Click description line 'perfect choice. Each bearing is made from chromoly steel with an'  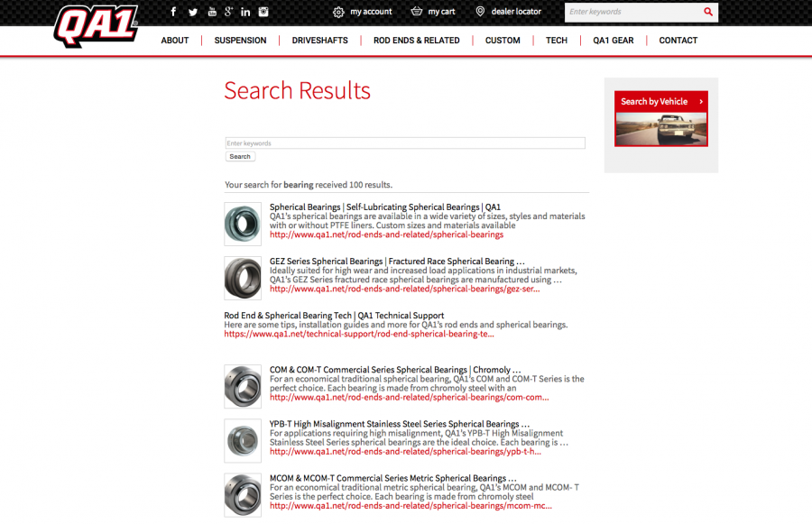tap(393, 388)
